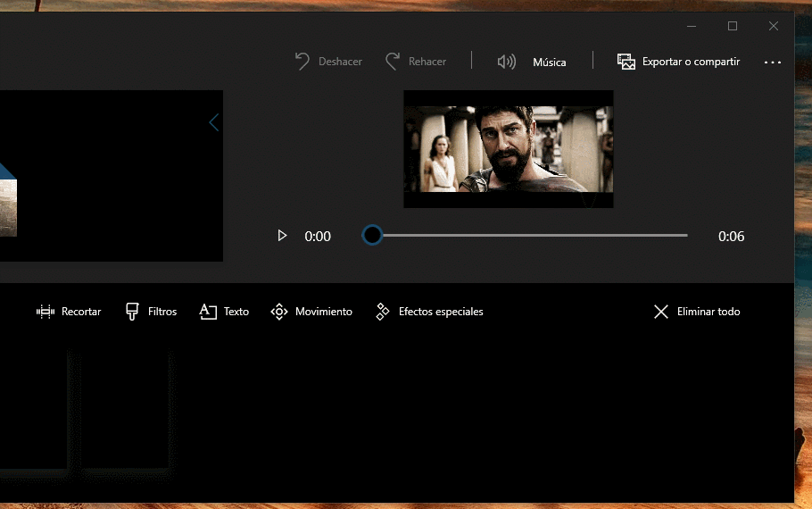Click the Deshacer label
The height and width of the screenshot is (509, 812).
[340, 62]
